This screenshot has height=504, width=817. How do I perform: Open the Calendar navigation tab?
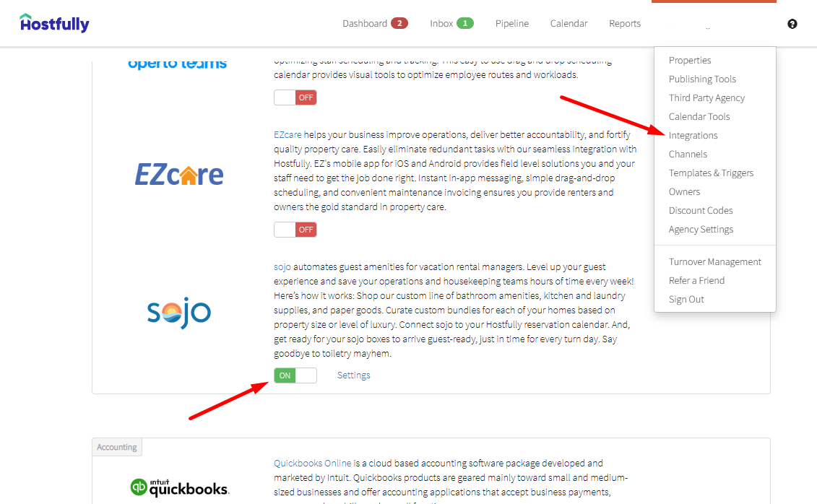569,23
